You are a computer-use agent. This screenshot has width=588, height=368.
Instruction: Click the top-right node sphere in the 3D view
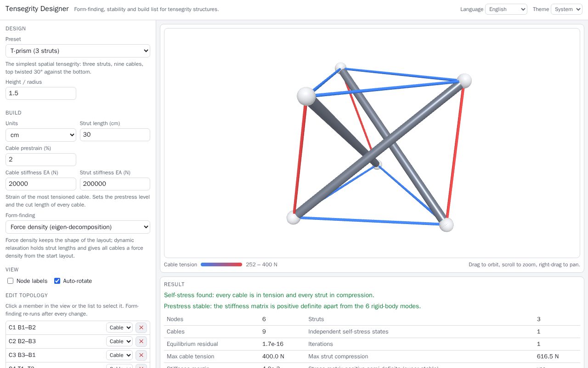point(464,80)
